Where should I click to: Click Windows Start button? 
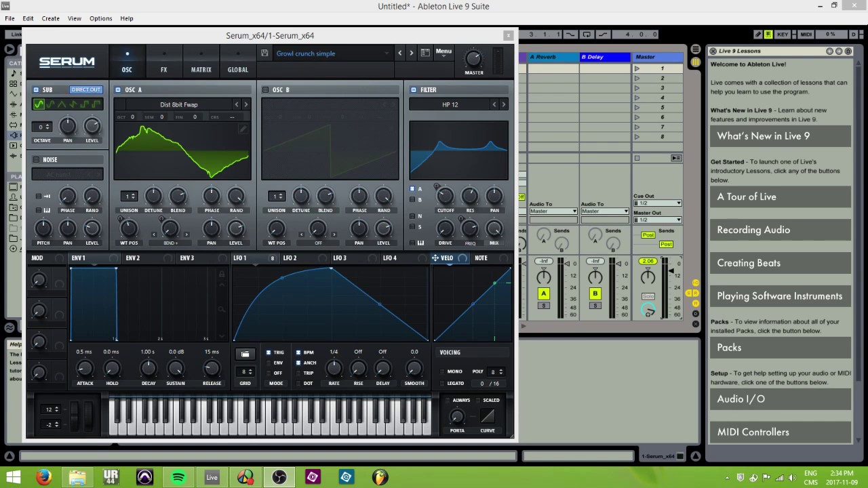pos(13,477)
